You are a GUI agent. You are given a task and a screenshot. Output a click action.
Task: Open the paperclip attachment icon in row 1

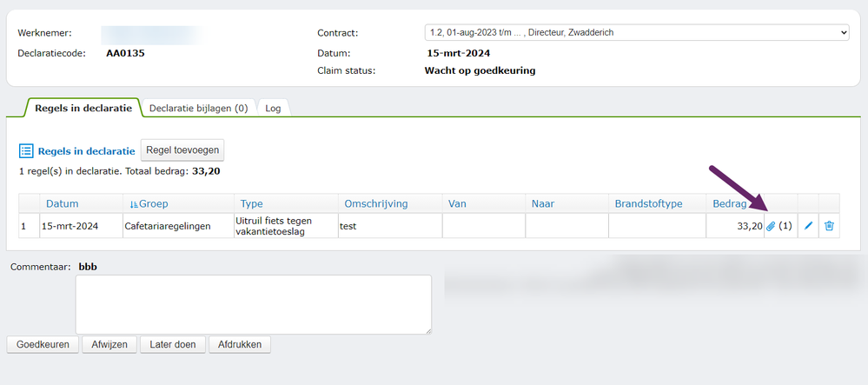(x=771, y=226)
